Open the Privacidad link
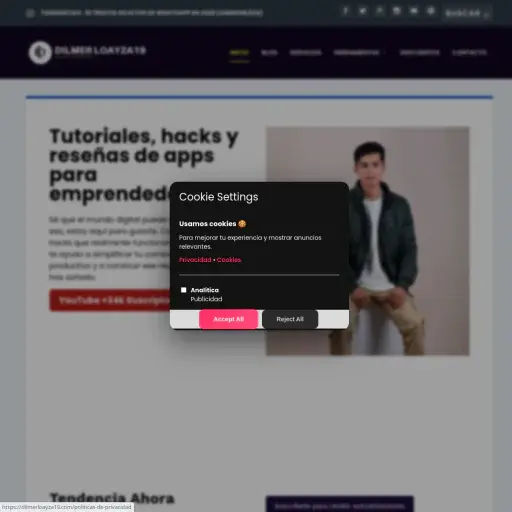Image resolution: width=512 pixels, height=512 pixels. click(195, 260)
